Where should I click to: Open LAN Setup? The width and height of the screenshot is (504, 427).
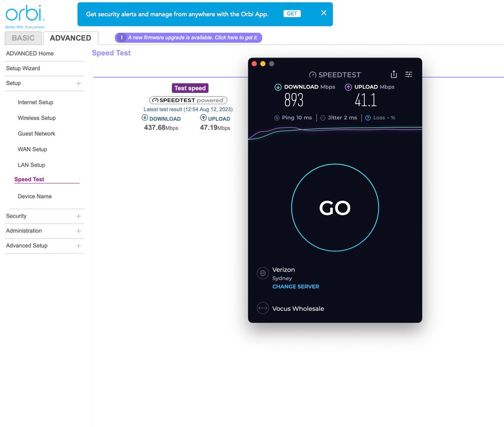coord(31,165)
